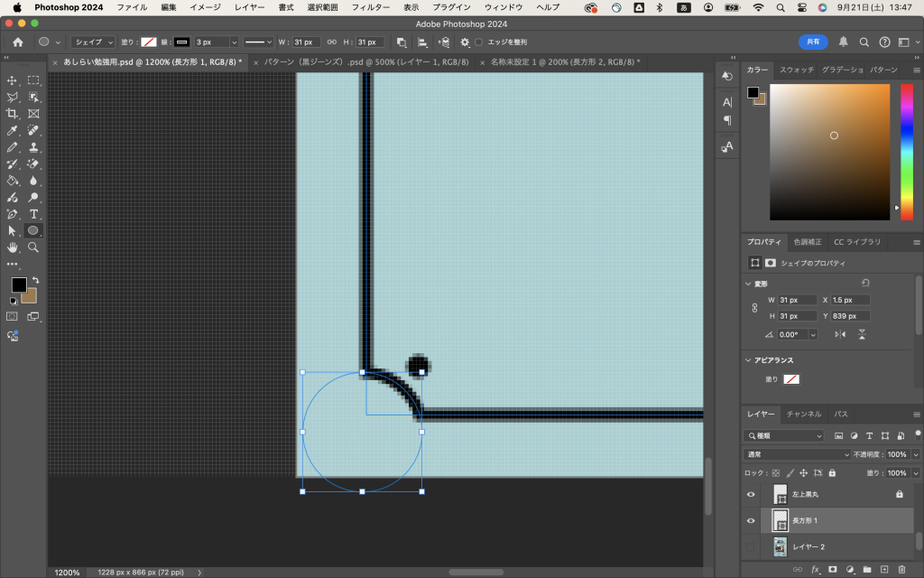
Task: Click the foreground color swatch in toolbar
Action: (x=18, y=284)
